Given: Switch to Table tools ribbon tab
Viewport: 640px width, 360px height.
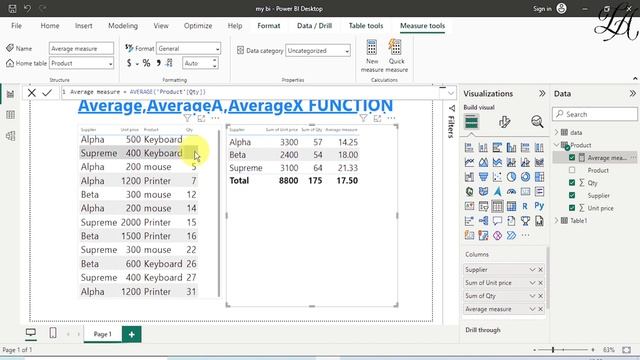Looking at the screenshot, I should (366, 26).
